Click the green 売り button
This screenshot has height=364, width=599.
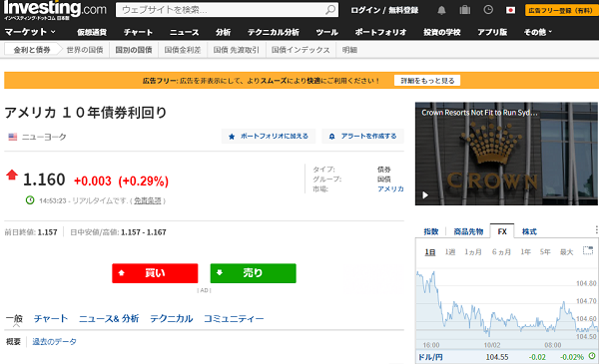(253, 273)
